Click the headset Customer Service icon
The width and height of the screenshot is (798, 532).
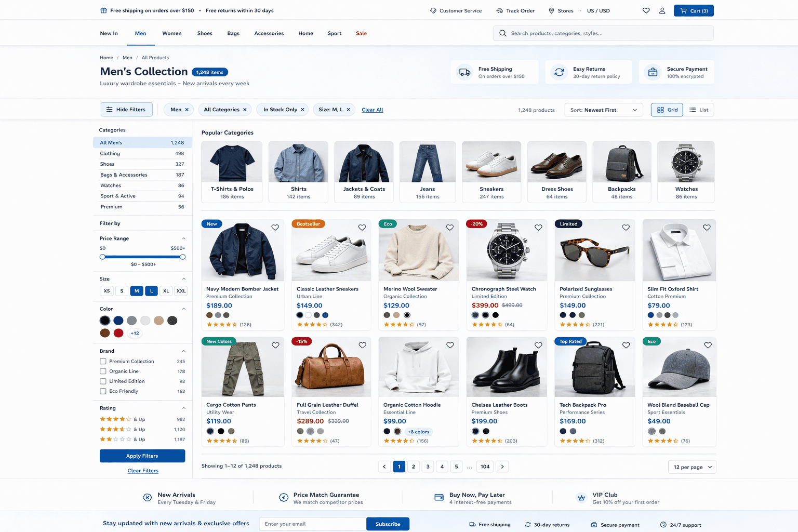click(433, 10)
